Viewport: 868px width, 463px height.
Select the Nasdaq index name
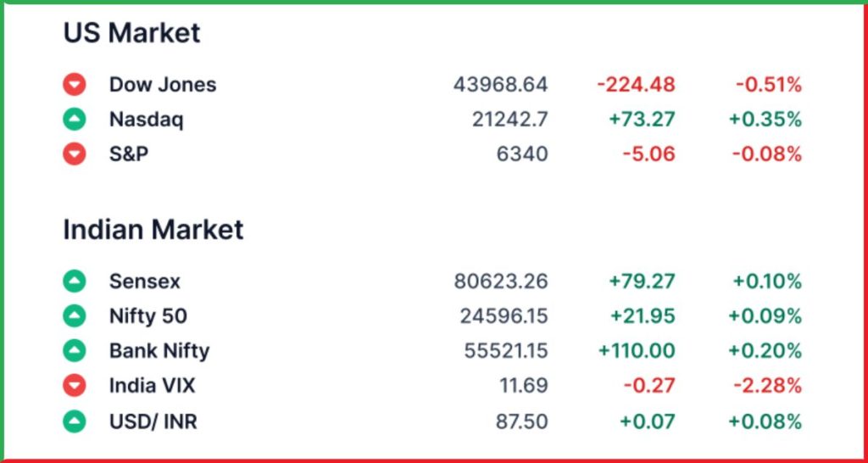coord(146,120)
